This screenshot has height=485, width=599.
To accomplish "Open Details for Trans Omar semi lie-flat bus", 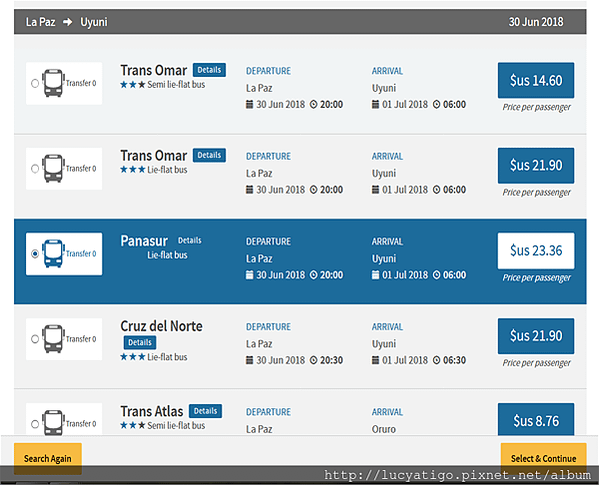I will [209, 70].
